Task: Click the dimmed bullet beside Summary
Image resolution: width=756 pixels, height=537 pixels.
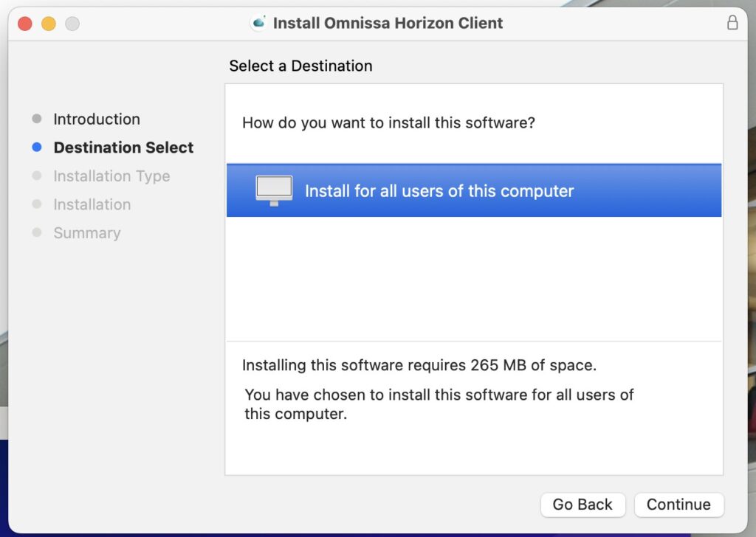Action: pyautogui.click(x=37, y=233)
